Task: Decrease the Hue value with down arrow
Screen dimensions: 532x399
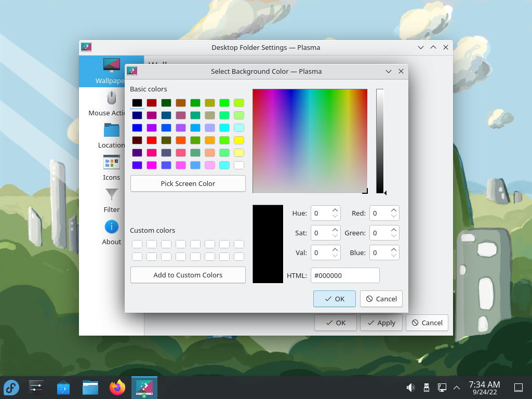Action: (x=335, y=216)
